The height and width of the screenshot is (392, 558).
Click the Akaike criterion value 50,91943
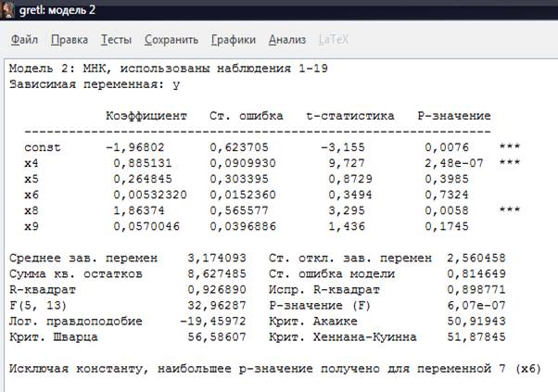476,322
